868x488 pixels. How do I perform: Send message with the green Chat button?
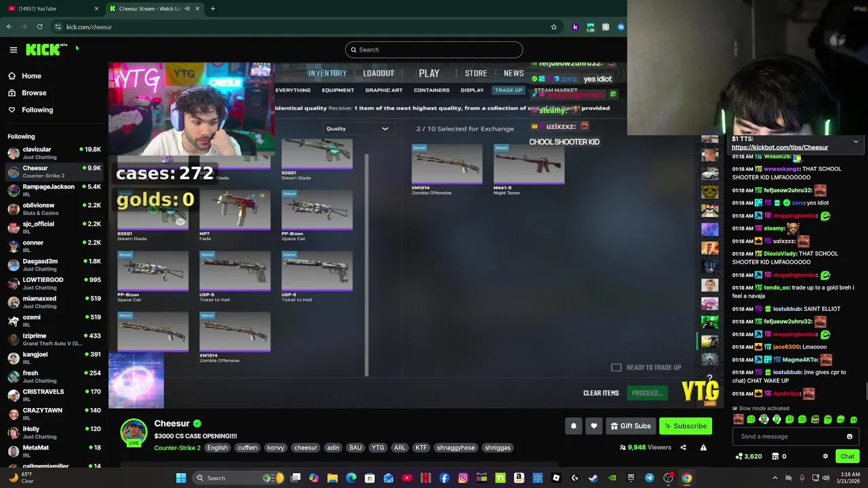(847, 457)
